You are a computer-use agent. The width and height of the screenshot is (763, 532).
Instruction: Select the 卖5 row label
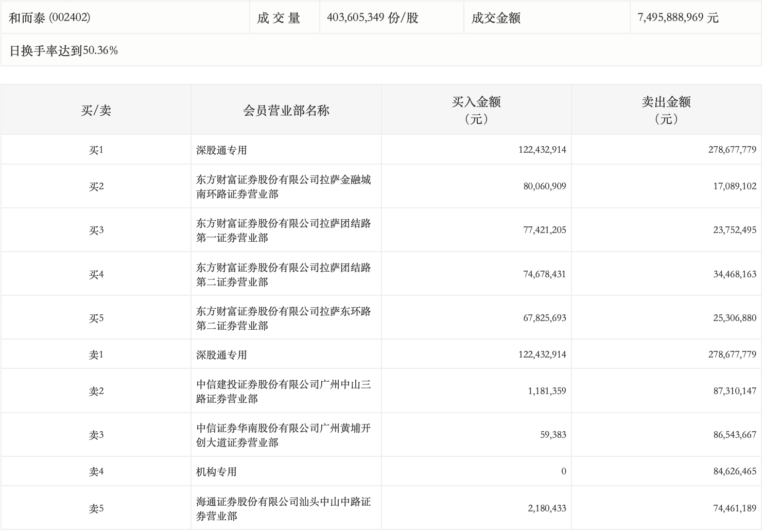tap(96, 509)
